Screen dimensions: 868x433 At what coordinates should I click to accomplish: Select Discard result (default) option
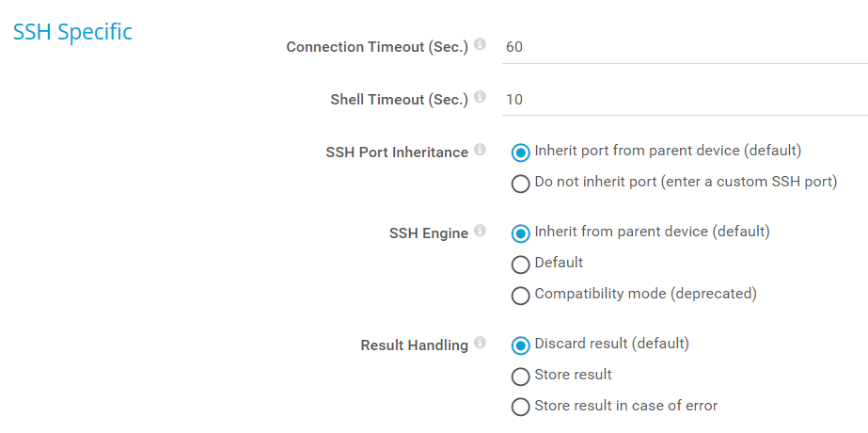coord(520,345)
